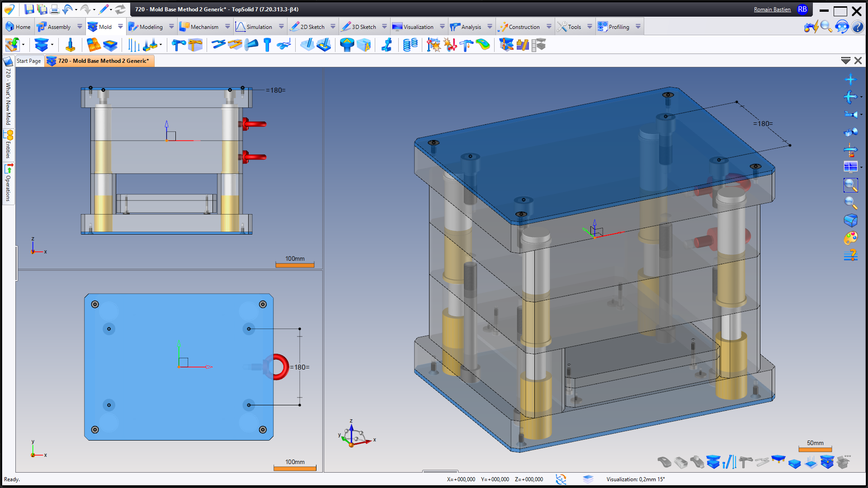
Task: Toggle screws and pins visibility filter
Action: coord(729,462)
